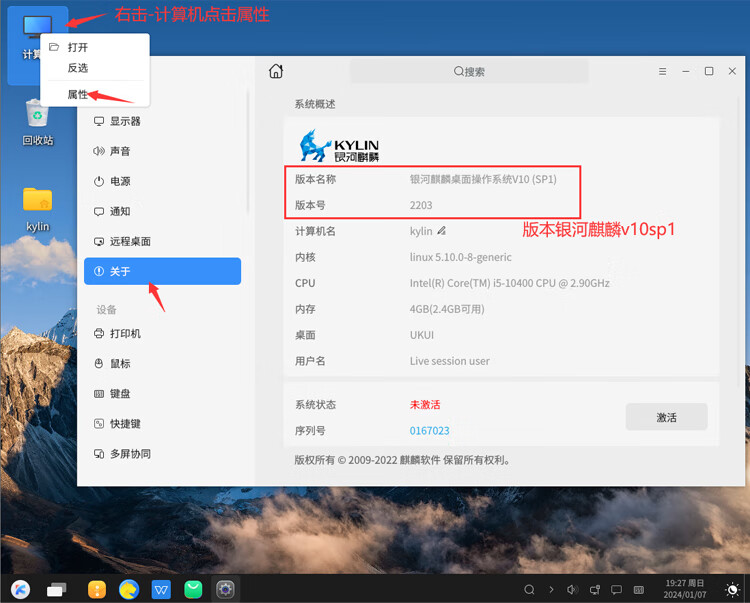Open the 键盘 settings section
Screen dimensions: 750x603
click(163, 394)
